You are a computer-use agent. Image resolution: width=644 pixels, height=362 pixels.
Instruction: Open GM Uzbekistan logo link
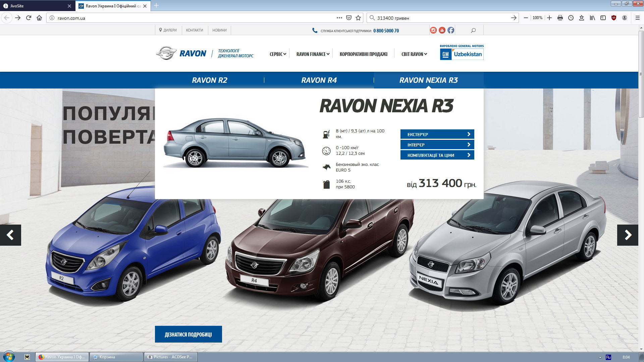462,52
